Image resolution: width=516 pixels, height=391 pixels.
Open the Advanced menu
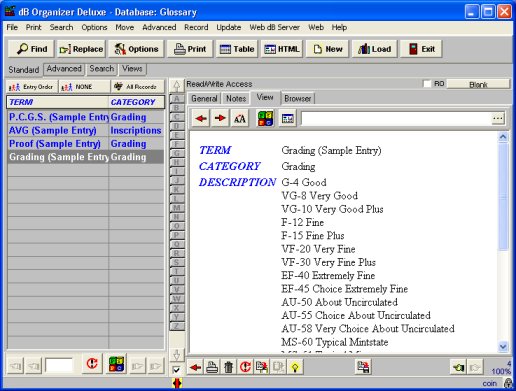(159, 27)
